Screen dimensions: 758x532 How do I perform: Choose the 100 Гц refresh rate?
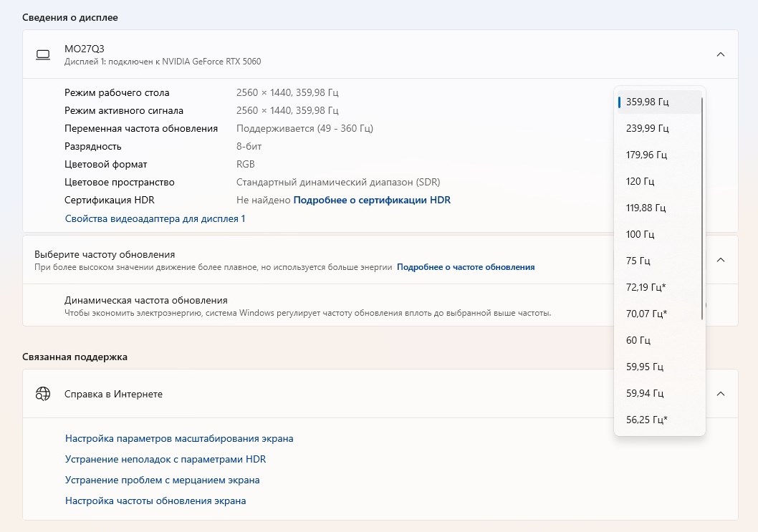pos(659,234)
